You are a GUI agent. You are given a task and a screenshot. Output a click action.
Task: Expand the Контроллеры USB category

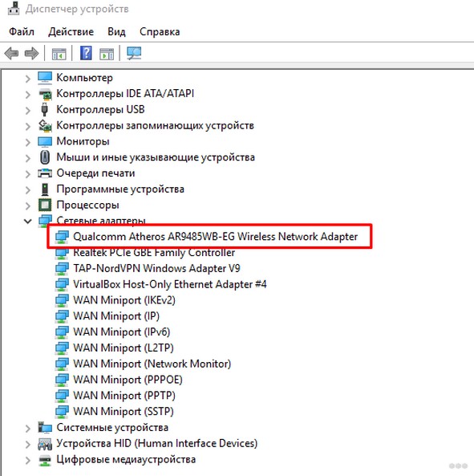(x=27, y=110)
